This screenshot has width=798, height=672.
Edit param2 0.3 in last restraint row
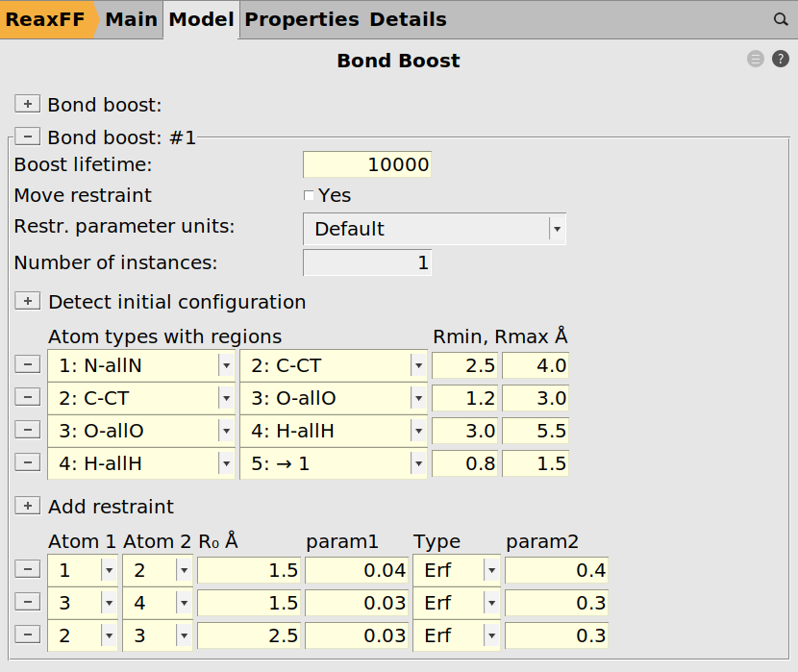(x=557, y=635)
